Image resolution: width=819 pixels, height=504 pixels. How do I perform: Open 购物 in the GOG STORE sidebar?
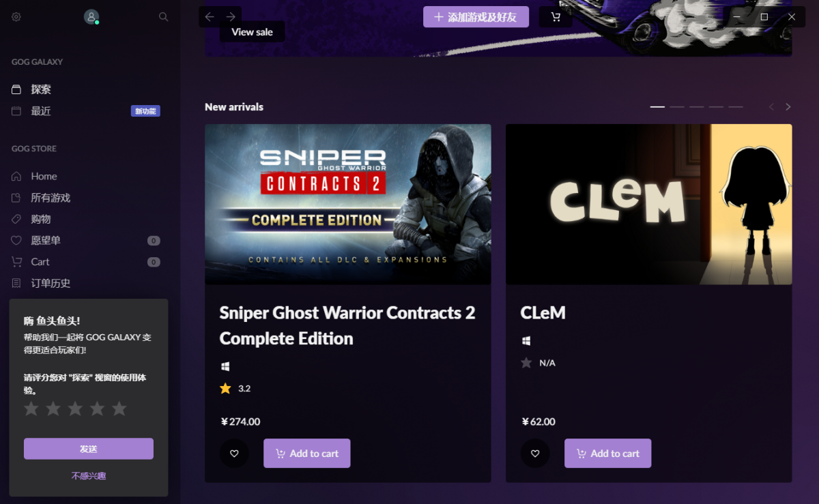42,218
